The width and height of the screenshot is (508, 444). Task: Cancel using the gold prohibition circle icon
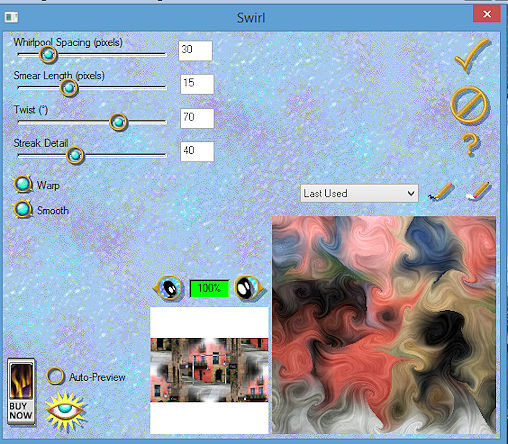(x=469, y=105)
